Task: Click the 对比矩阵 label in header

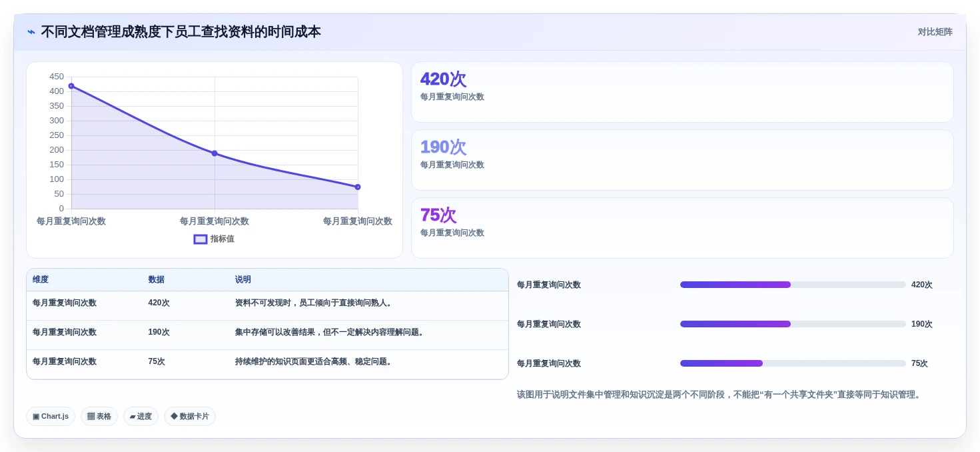Action: pos(935,32)
